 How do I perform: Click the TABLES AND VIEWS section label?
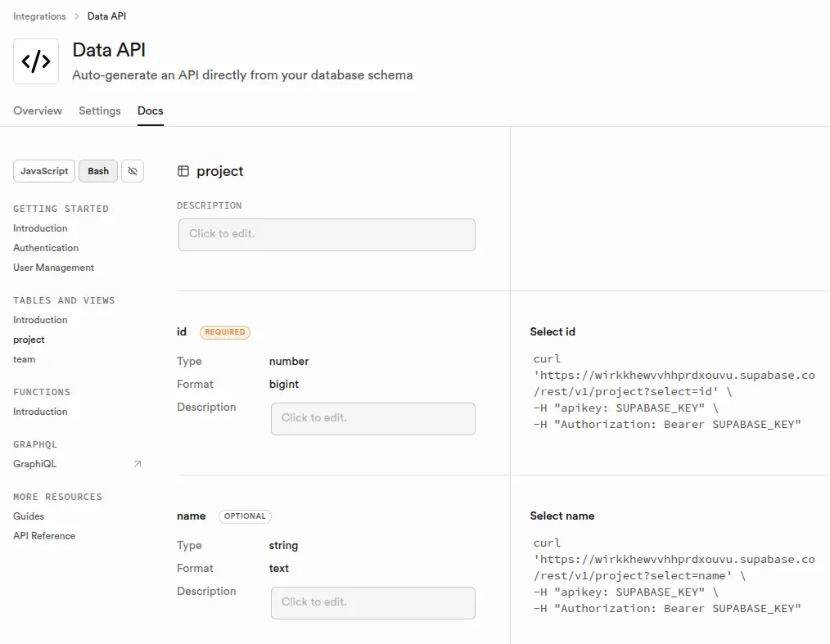64,300
